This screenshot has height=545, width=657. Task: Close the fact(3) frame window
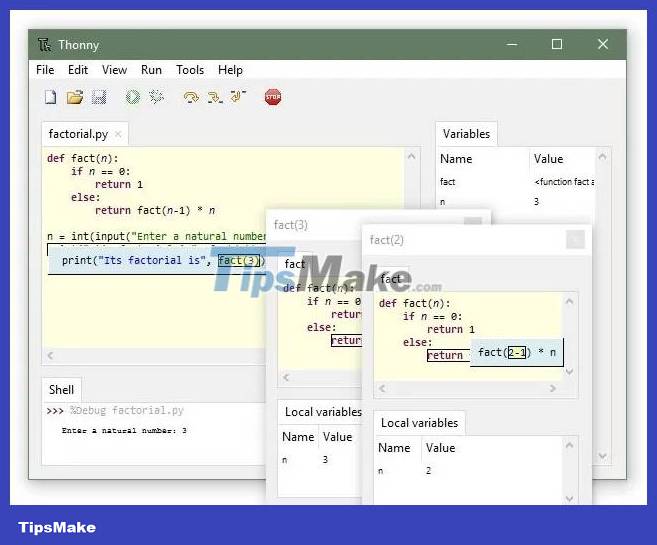(x=473, y=221)
